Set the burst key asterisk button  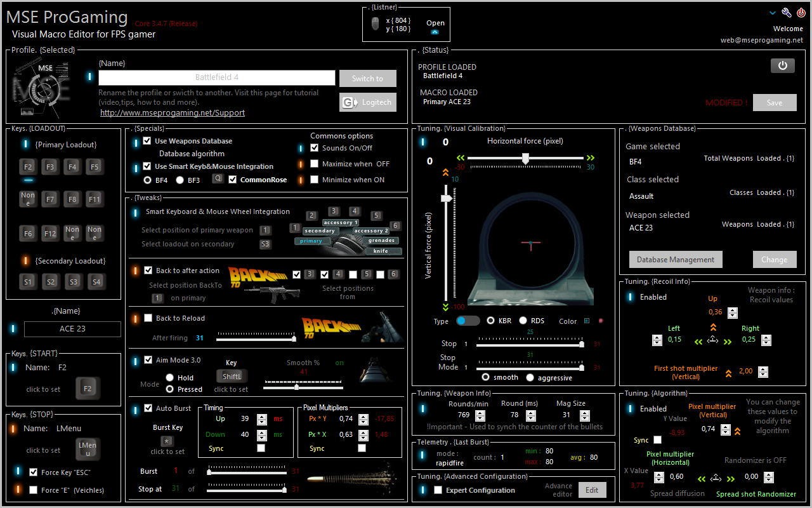click(x=167, y=441)
